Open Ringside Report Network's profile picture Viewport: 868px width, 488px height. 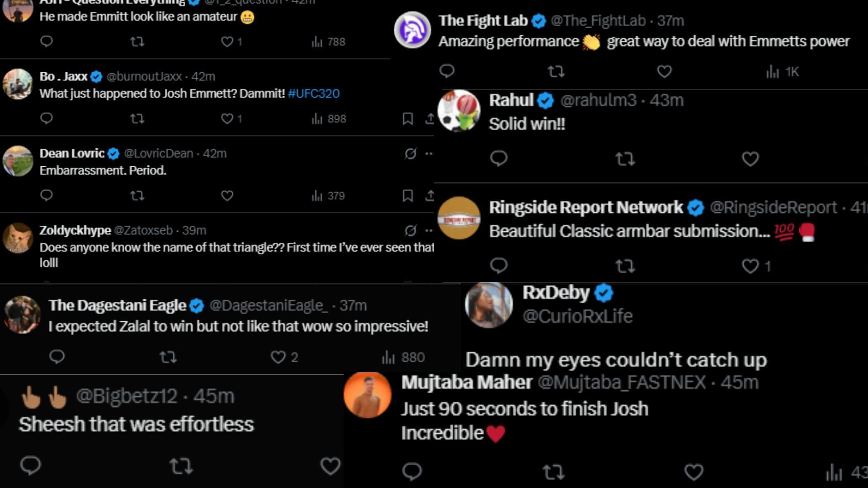coord(459,218)
